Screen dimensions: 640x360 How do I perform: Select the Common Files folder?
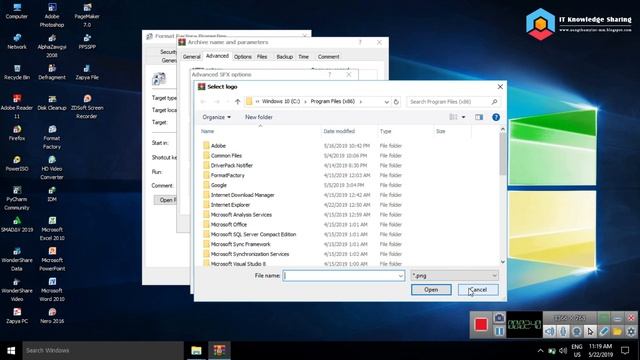click(x=226, y=156)
